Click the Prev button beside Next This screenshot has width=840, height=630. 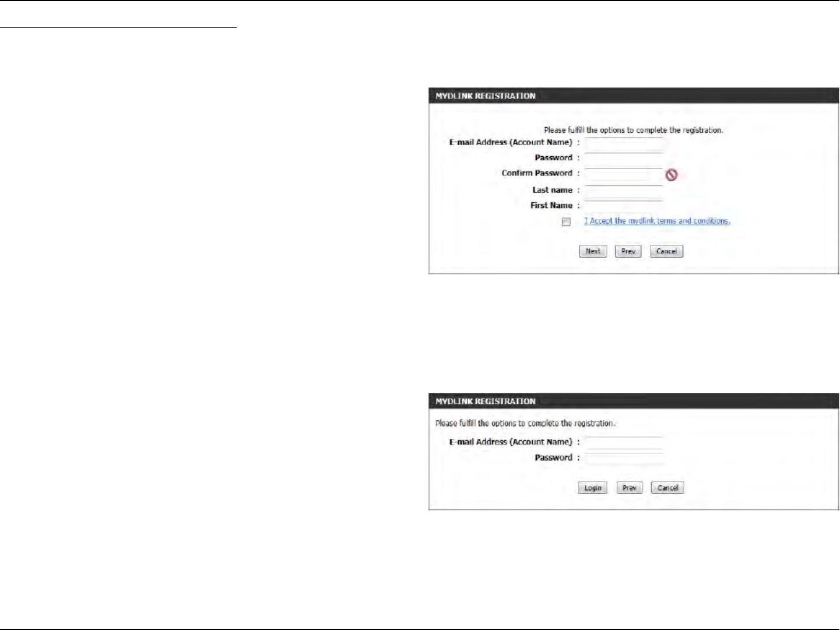point(628,251)
